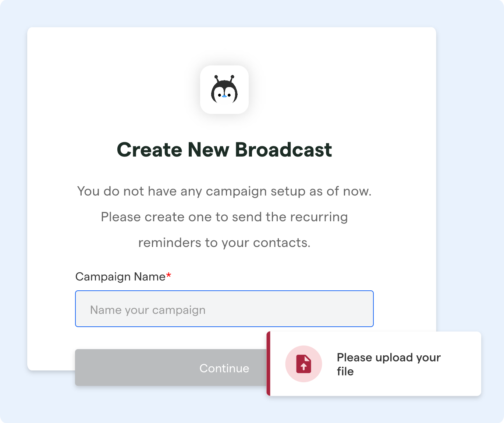Select the Create New Broadcast heading

click(224, 149)
